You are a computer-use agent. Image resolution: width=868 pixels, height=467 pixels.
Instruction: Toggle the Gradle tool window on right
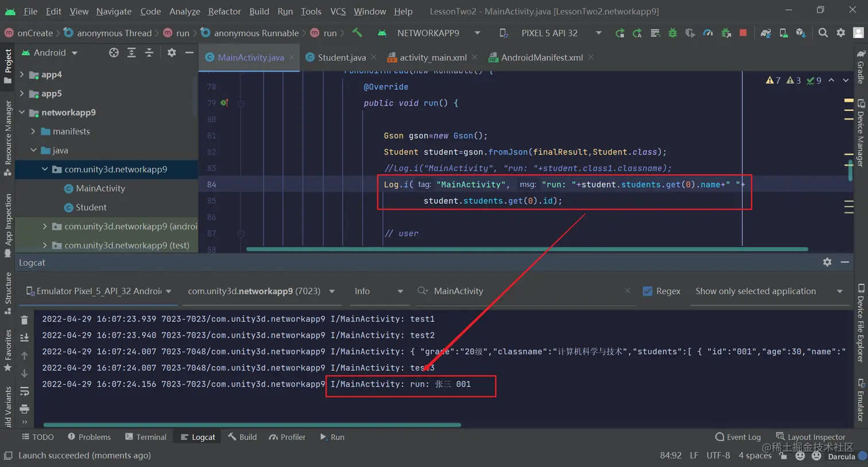(x=861, y=67)
